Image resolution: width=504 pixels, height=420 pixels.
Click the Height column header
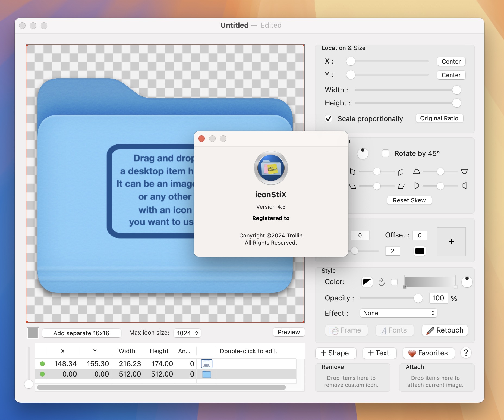[x=159, y=351]
